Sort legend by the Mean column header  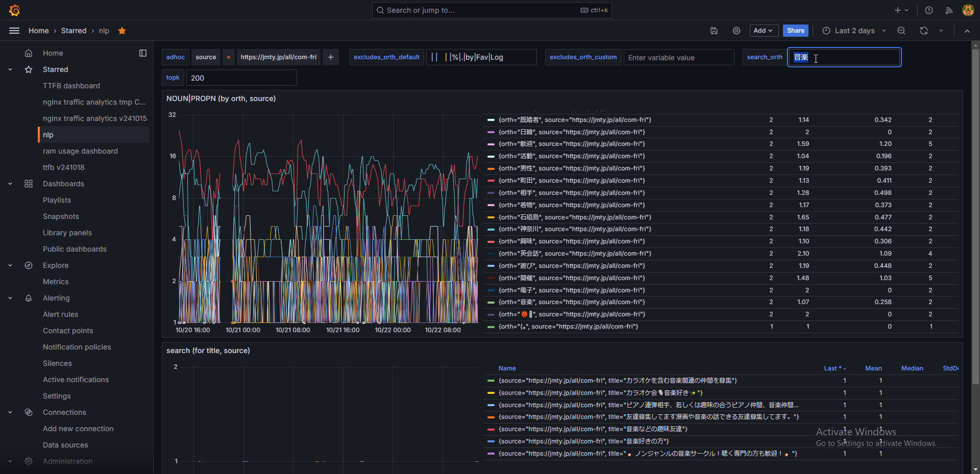click(x=873, y=368)
